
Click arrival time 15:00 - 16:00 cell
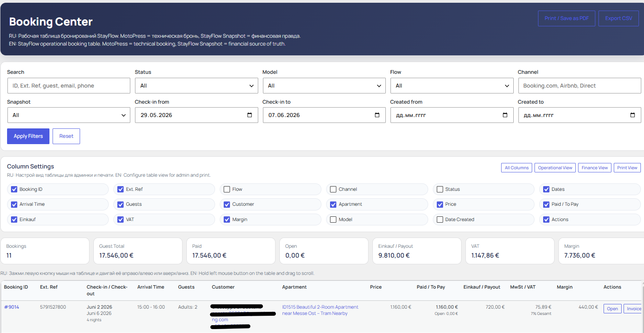(151, 307)
